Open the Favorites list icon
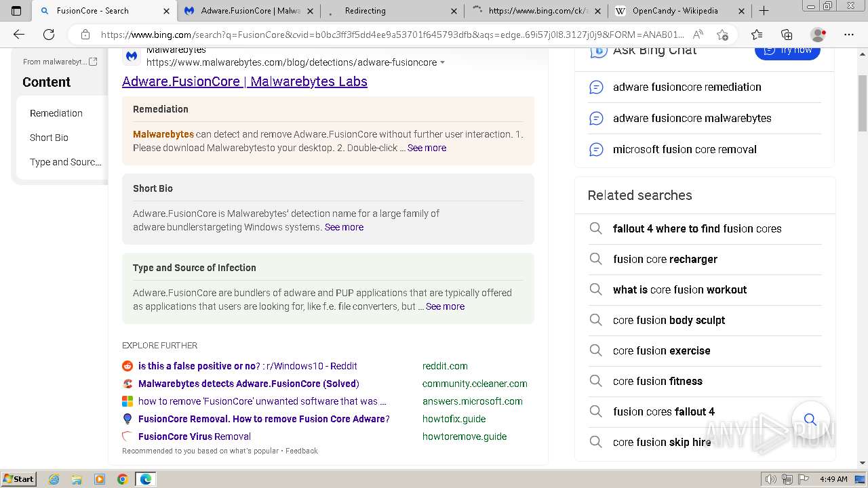Viewport: 868px width, 488px height. tap(757, 35)
